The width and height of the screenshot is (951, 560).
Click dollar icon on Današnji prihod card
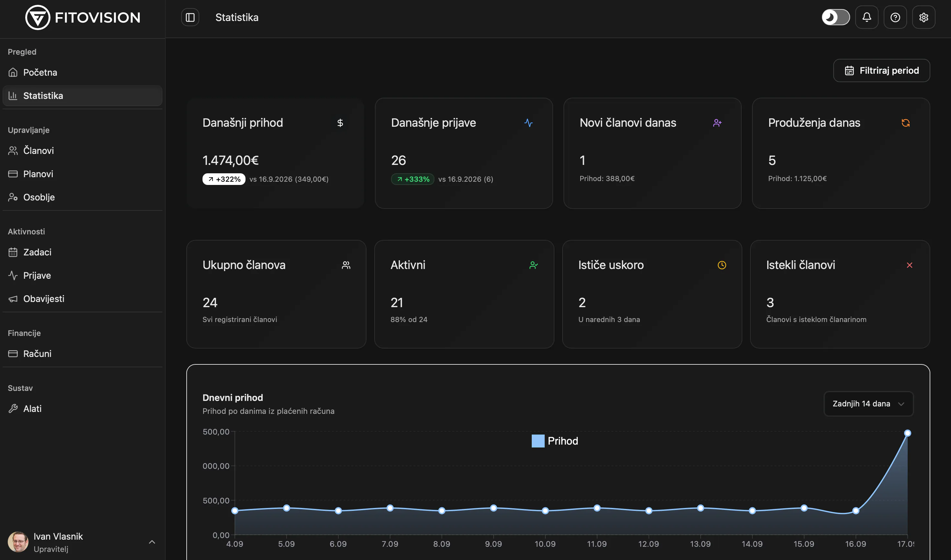tap(340, 123)
